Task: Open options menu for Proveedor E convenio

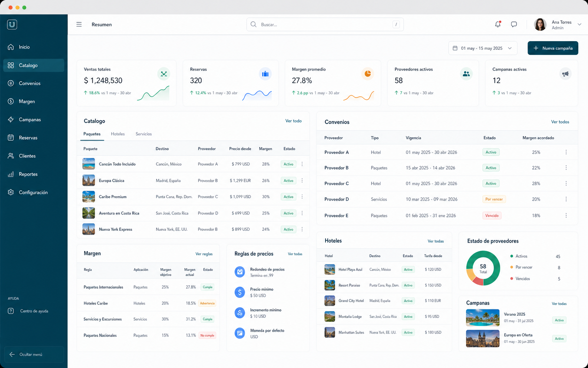Action: 566,216
